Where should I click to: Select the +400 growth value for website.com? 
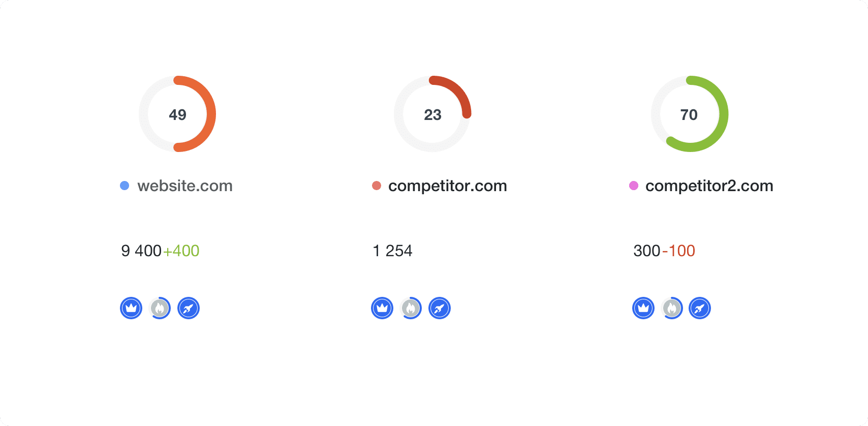pos(181,250)
